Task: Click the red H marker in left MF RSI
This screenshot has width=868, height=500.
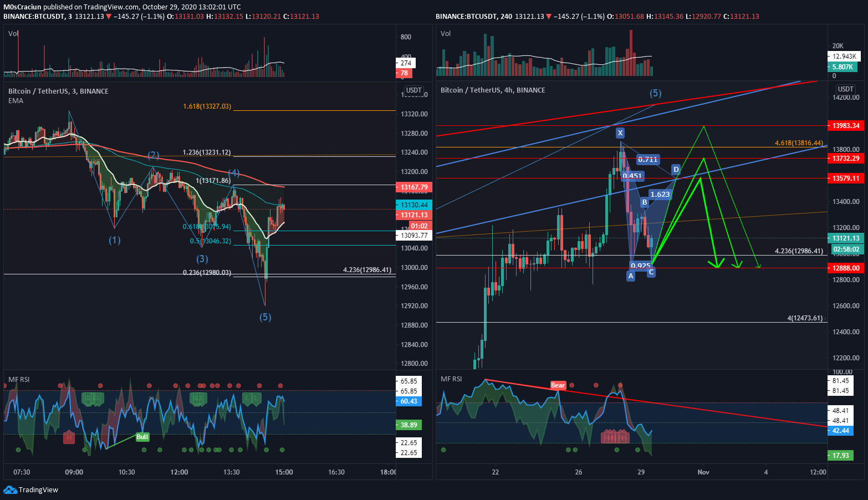Action: (x=69, y=437)
